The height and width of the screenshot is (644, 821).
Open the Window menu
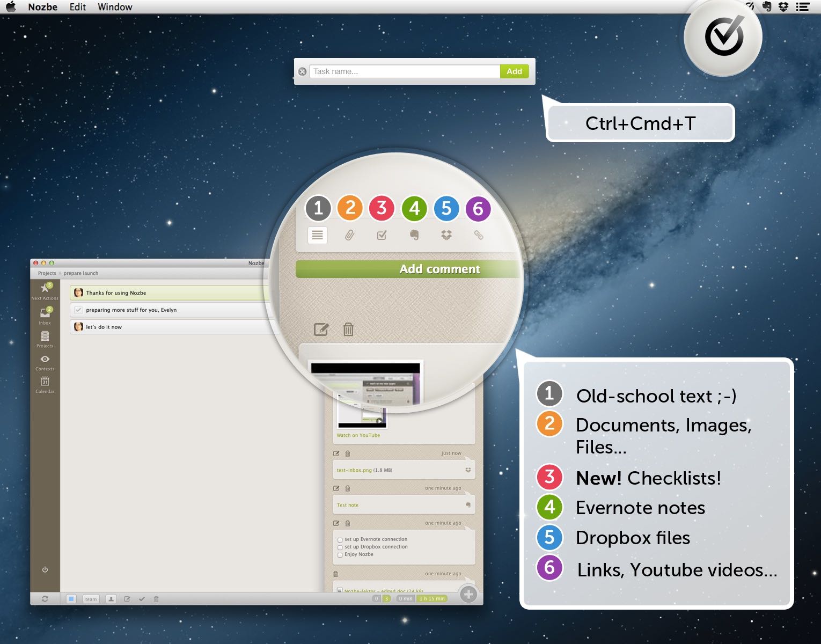115,6
